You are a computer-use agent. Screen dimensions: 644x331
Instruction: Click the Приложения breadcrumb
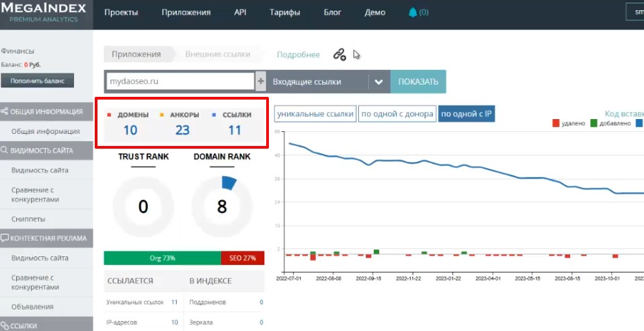(136, 54)
